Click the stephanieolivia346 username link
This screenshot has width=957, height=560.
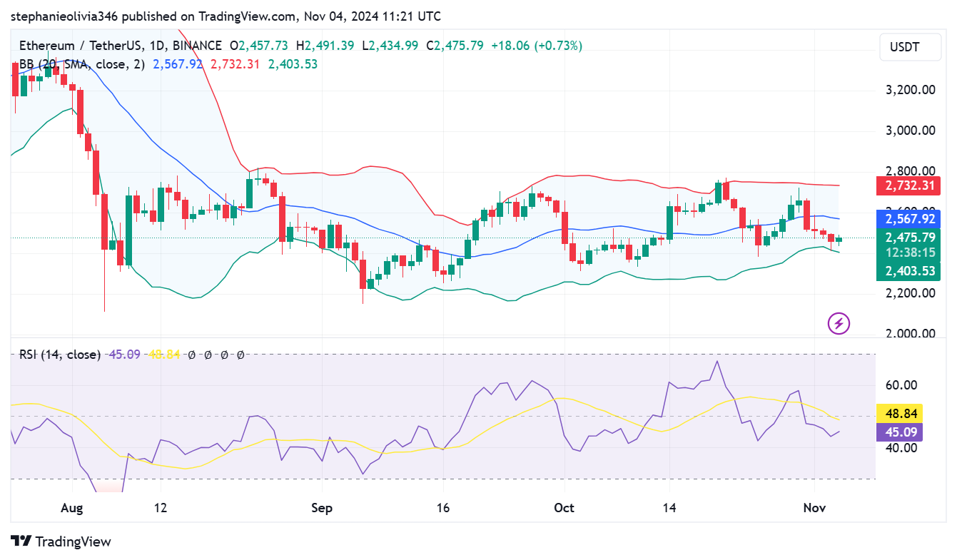click(64, 16)
